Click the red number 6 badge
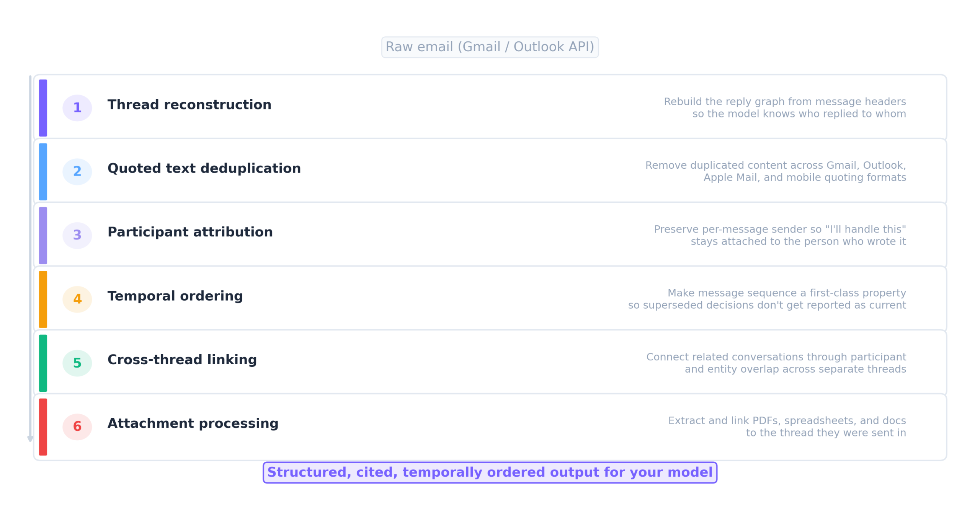Viewport: 980px width, 508px height. click(77, 427)
